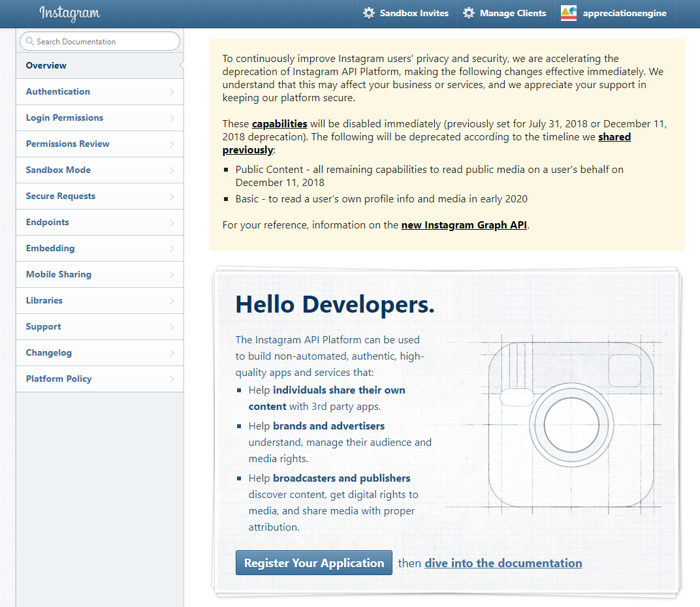
Task: Click the 'individuals share their own' bold text
Action: click(339, 390)
